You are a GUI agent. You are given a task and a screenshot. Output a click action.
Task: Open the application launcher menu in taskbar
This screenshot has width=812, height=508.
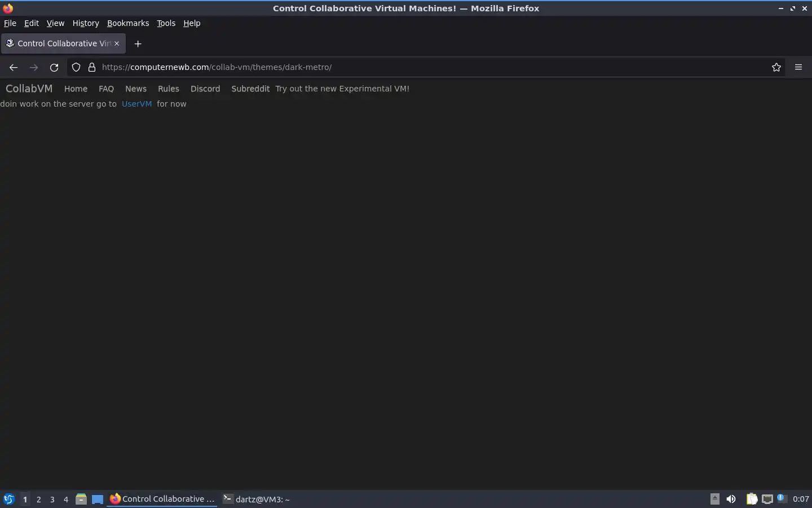pyautogui.click(x=9, y=499)
